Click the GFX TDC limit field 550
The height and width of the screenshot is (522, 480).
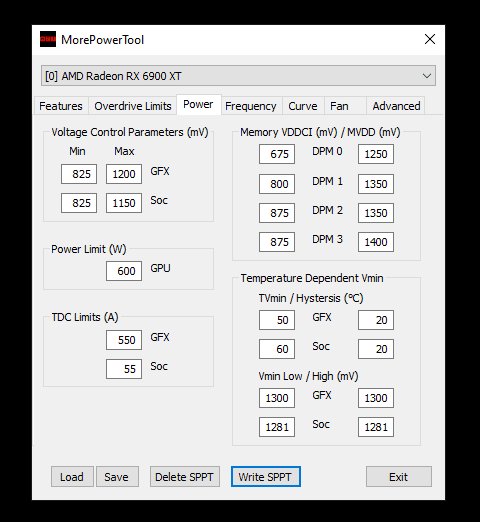pos(124,340)
